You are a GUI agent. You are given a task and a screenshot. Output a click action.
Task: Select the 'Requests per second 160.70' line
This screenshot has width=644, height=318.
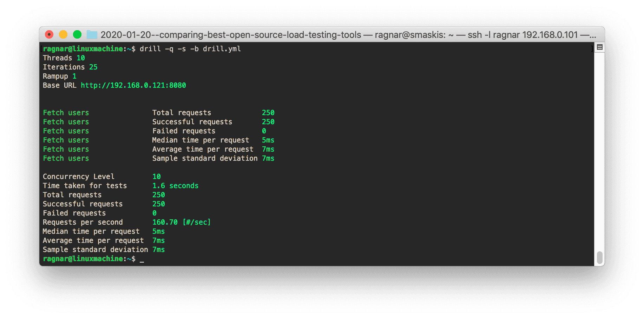pyautogui.click(x=126, y=222)
